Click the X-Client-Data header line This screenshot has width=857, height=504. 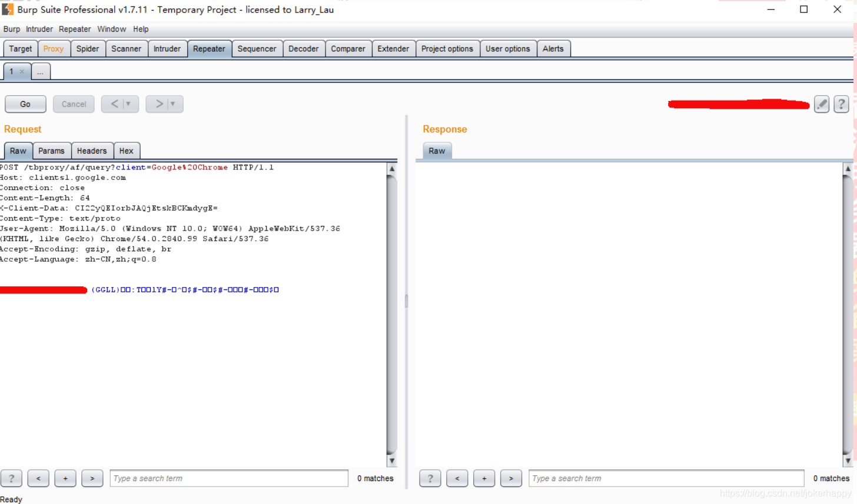tap(109, 208)
